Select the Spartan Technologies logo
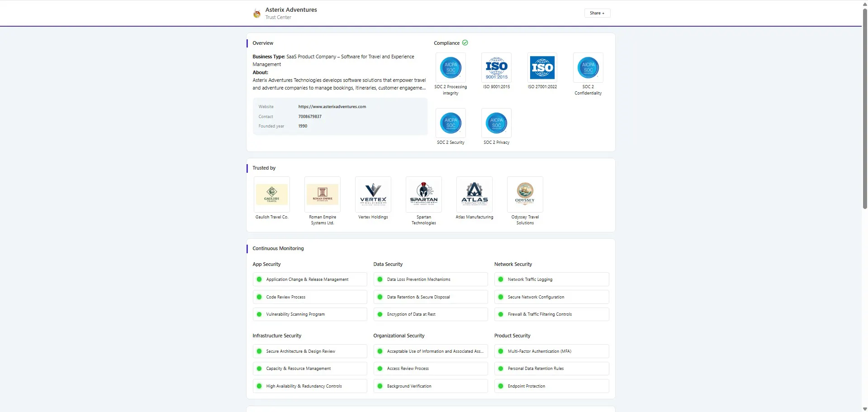The image size is (868, 412). 424,194
